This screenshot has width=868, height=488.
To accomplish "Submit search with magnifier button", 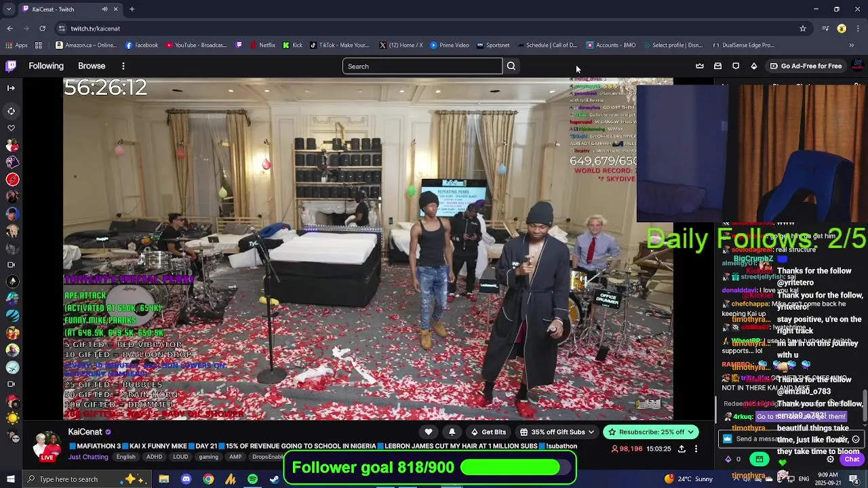I will (x=511, y=66).
